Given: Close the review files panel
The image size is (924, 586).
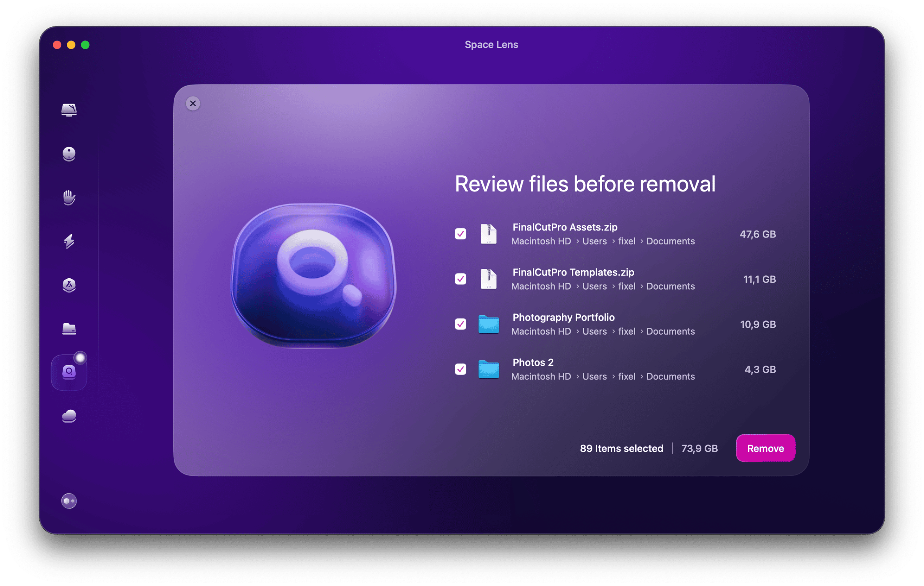Looking at the screenshot, I should tap(193, 103).
